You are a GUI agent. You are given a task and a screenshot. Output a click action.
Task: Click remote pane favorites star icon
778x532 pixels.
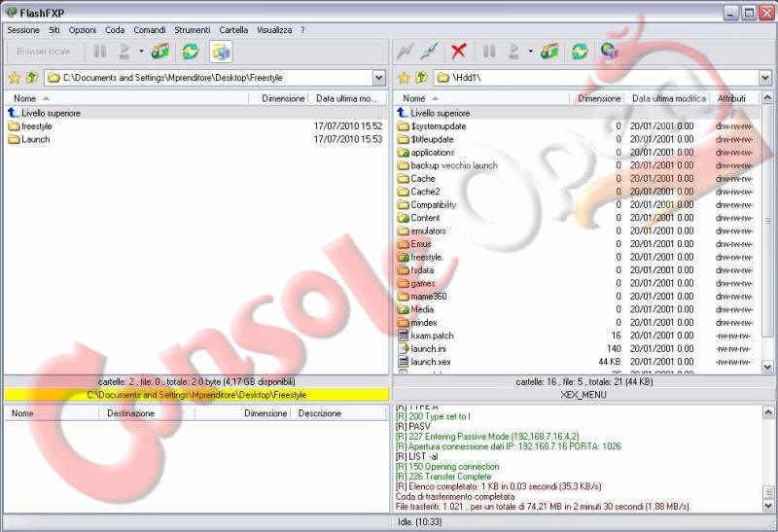coord(405,78)
